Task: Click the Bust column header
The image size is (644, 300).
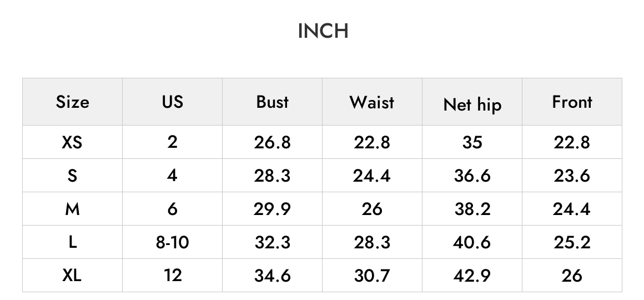Action: point(272,102)
